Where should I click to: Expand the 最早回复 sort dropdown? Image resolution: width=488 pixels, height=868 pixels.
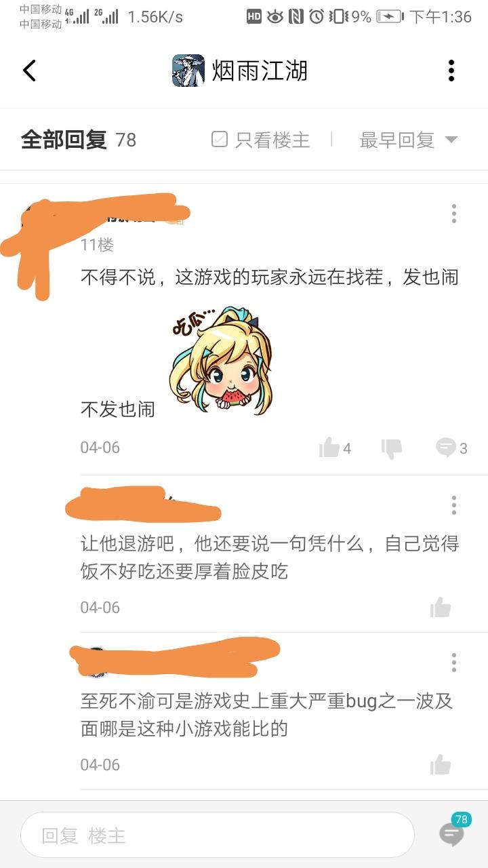pos(409,140)
